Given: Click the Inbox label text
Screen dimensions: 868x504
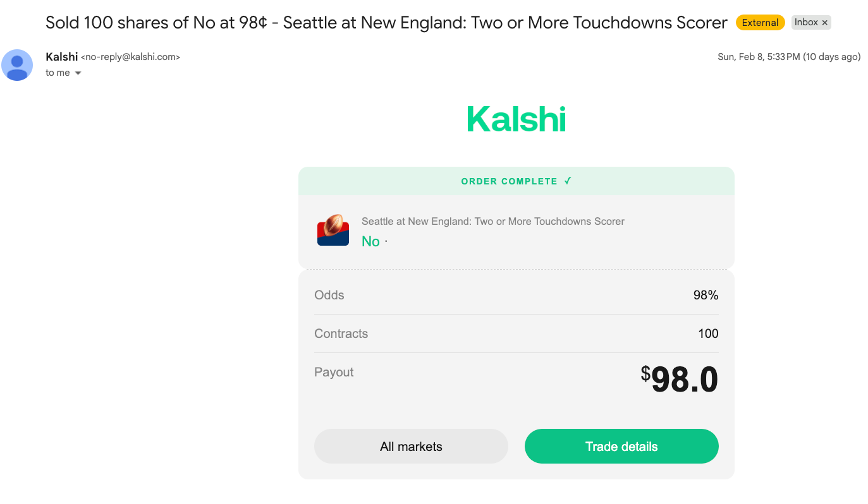Looking at the screenshot, I should point(806,23).
